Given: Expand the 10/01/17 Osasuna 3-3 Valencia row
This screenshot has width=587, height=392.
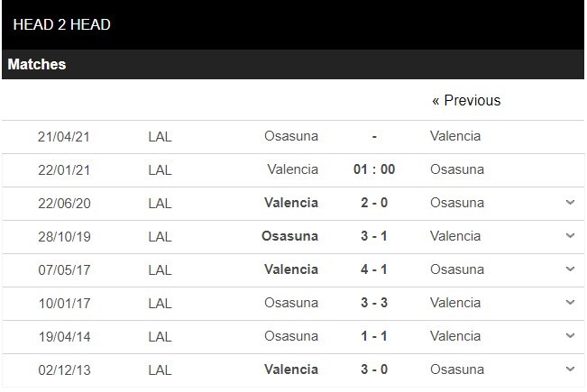Looking at the screenshot, I should 570,303.
